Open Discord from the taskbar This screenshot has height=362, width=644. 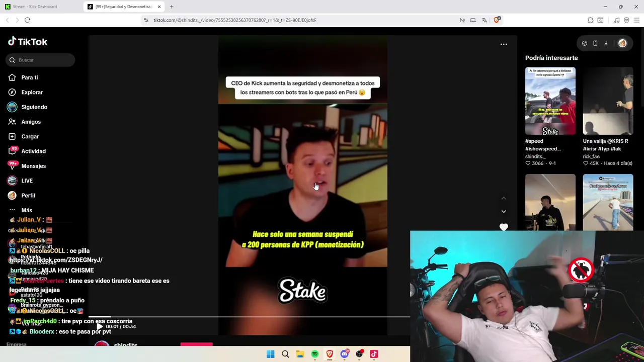click(x=345, y=354)
